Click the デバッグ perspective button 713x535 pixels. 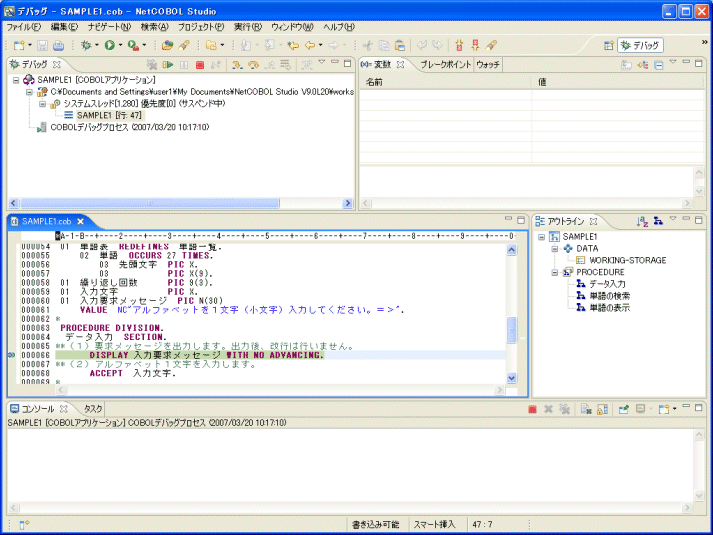(640, 45)
